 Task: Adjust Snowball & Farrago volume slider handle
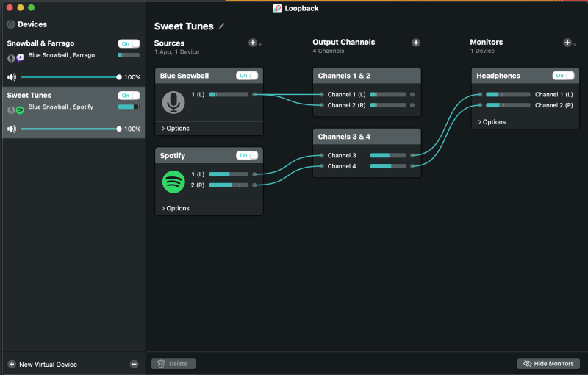(119, 77)
